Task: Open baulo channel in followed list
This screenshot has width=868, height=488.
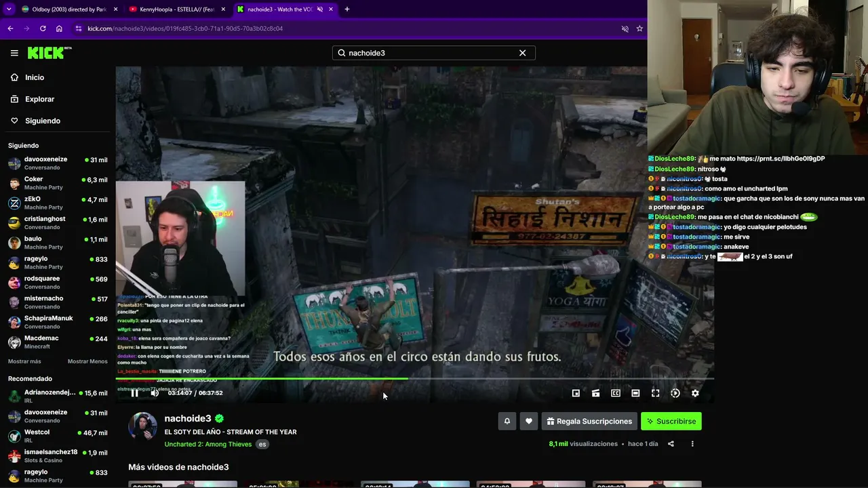Action: point(58,243)
